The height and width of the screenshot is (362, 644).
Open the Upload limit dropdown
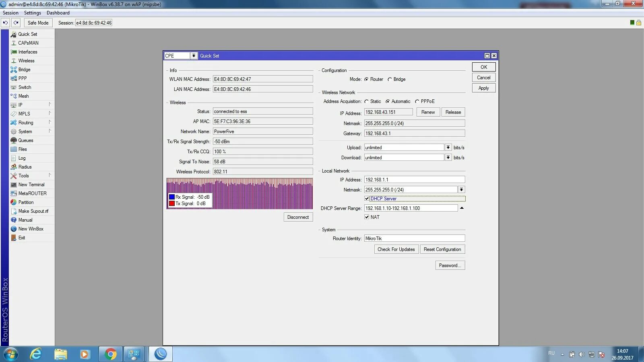[448, 148]
